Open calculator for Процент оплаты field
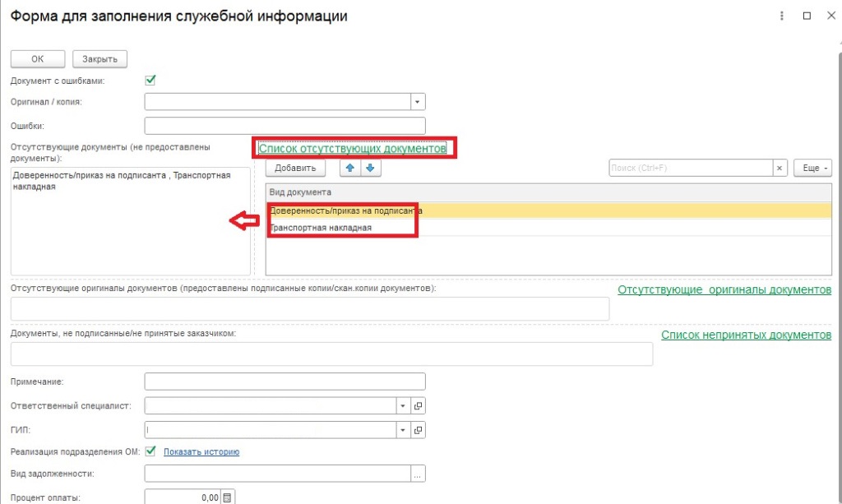 (228, 497)
